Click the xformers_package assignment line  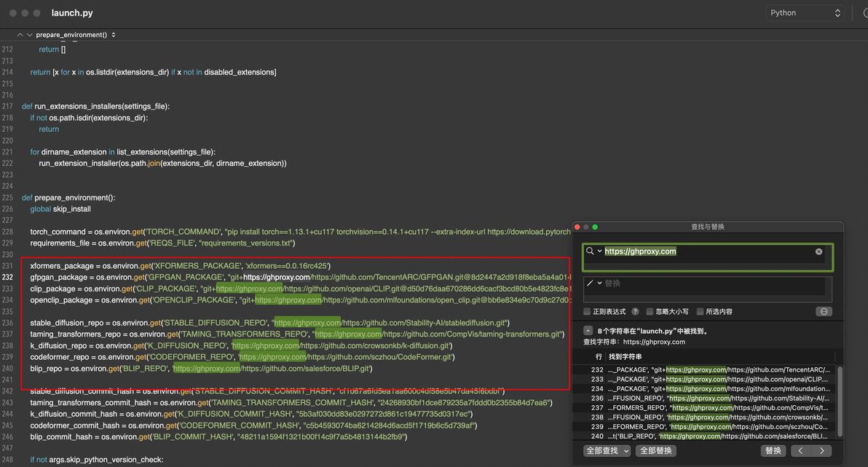coord(180,266)
